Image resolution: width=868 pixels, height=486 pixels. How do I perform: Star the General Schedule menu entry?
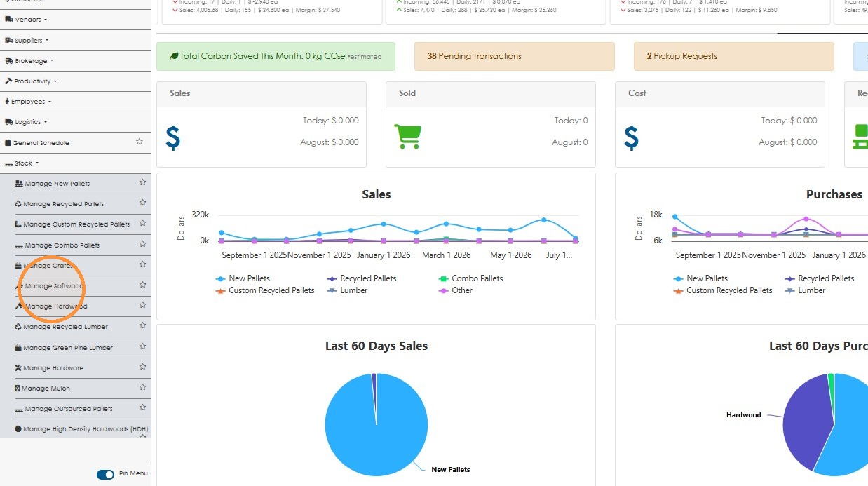coord(140,142)
